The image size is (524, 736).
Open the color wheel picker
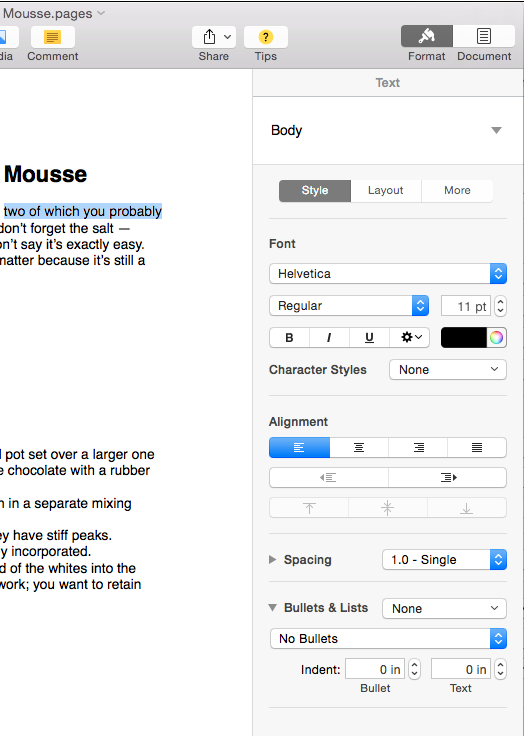tap(496, 337)
